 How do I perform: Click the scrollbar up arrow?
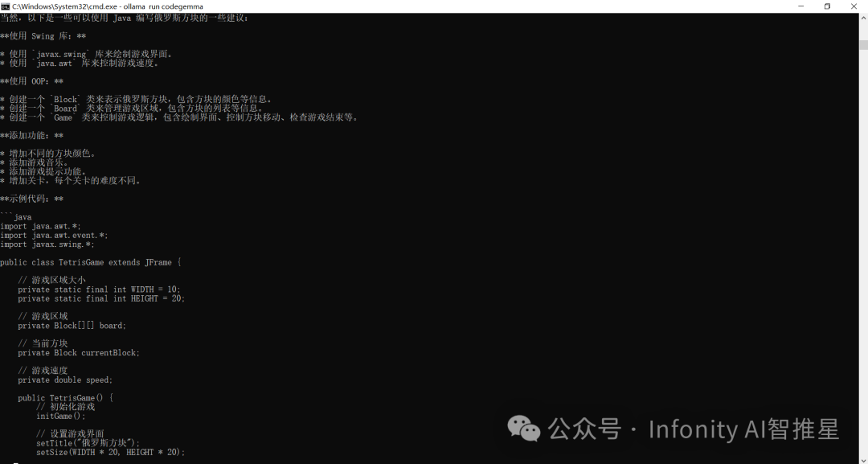[863, 18]
